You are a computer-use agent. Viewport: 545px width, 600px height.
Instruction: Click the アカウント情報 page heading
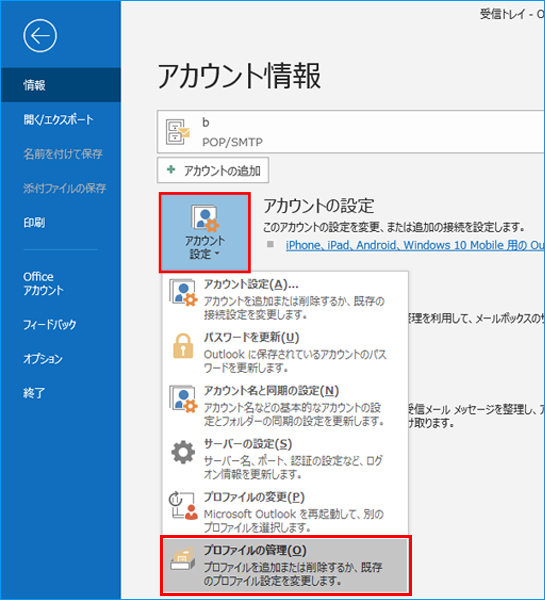pos(239,76)
